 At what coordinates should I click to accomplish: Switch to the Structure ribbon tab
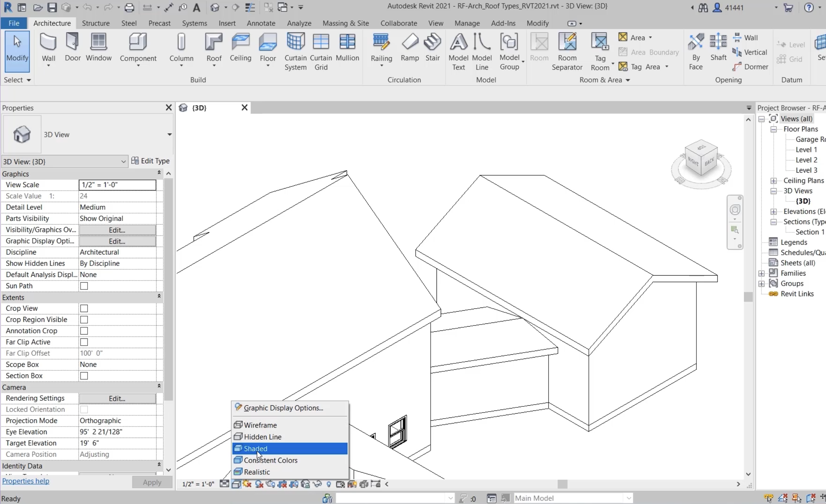(x=96, y=23)
